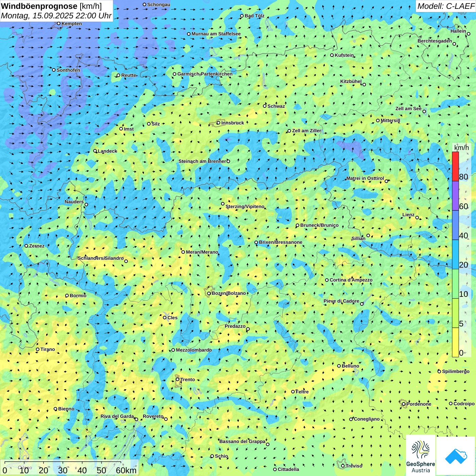Screen dimensions: 476x476
Task: Click the Codroipo label
Action: [x=464, y=404]
